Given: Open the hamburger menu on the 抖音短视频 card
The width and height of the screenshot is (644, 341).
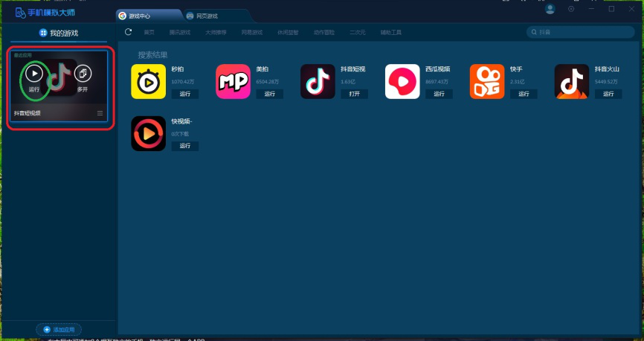Looking at the screenshot, I should [100, 113].
